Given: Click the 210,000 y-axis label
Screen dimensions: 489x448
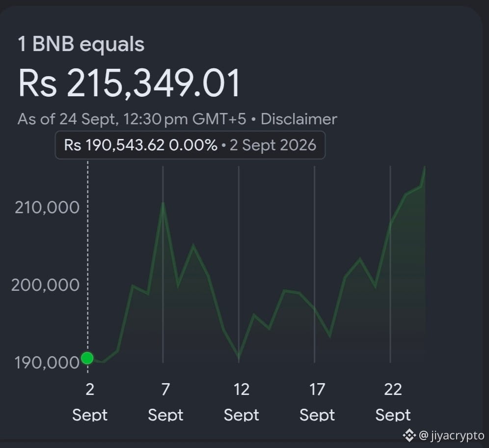Looking at the screenshot, I should [47, 208].
